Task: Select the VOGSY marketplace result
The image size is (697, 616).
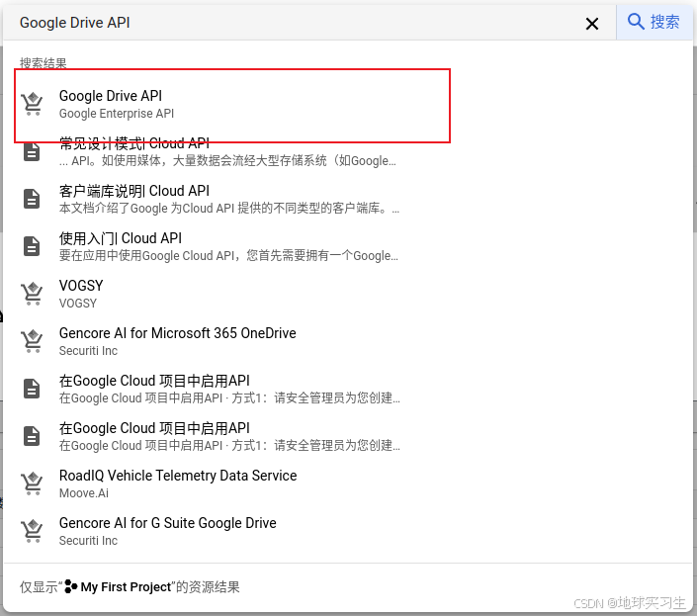Action: (x=348, y=295)
